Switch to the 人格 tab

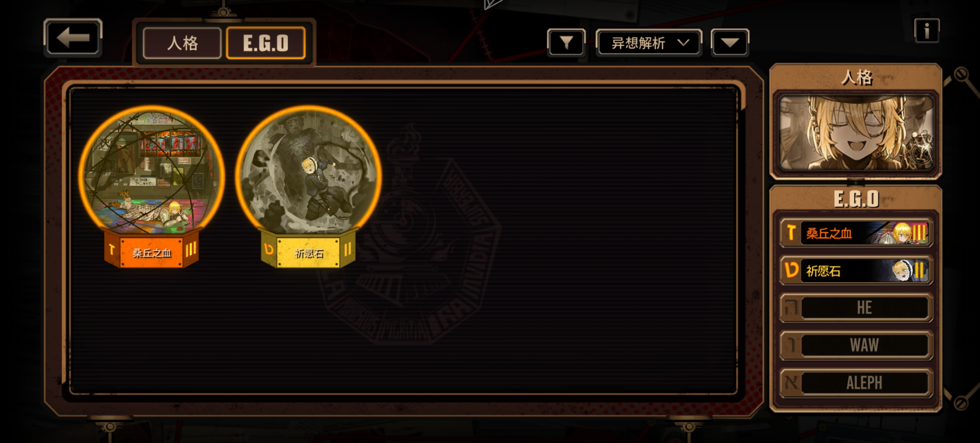click(x=182, y=43)
